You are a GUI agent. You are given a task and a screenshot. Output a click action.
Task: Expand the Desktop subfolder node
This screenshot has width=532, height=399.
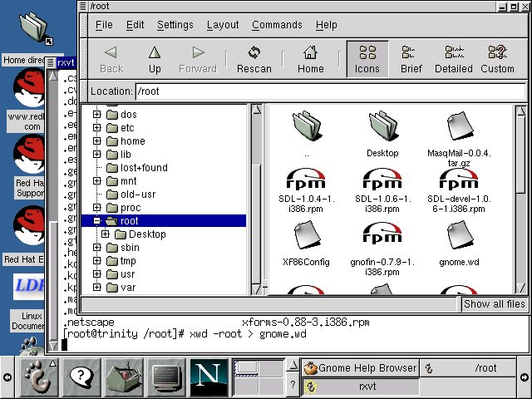point(106,234)
